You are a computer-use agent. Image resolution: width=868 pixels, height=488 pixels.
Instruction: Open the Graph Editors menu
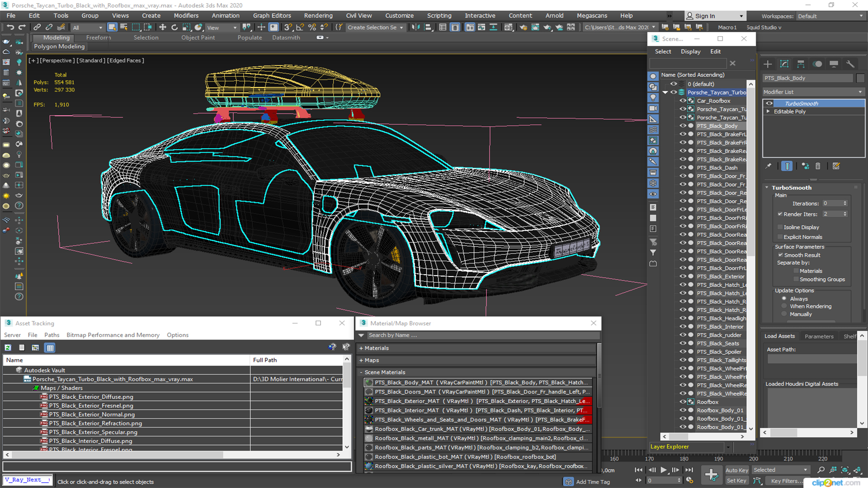272,15
